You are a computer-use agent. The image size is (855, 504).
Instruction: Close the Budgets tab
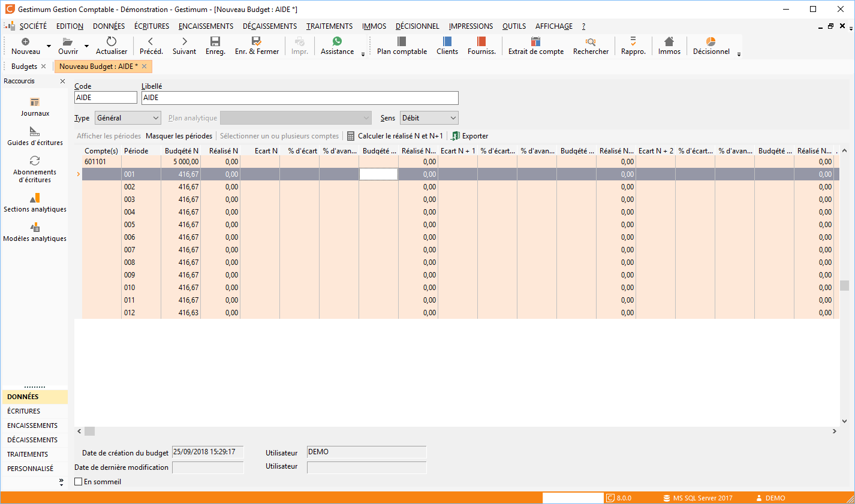click(x=43, y=67)
